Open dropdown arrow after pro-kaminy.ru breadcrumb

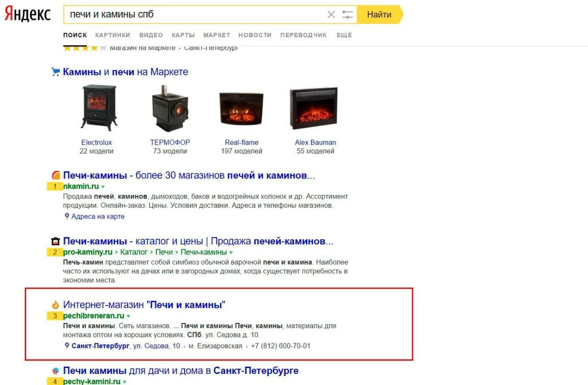pos(231,253)
